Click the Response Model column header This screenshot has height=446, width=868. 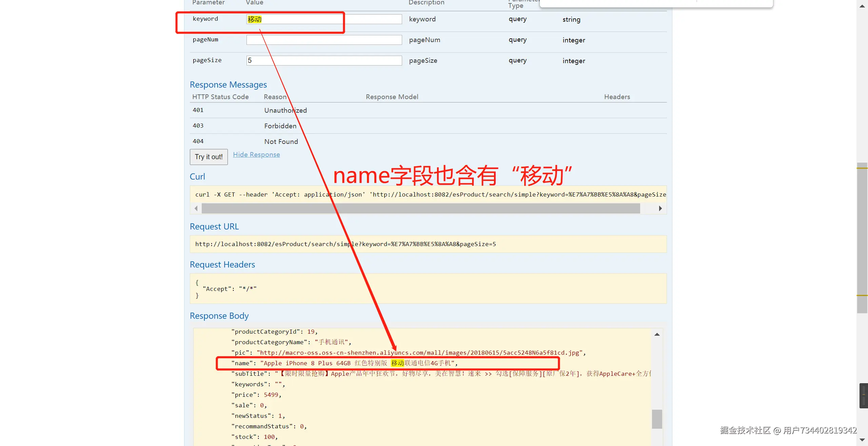(392, 97)
